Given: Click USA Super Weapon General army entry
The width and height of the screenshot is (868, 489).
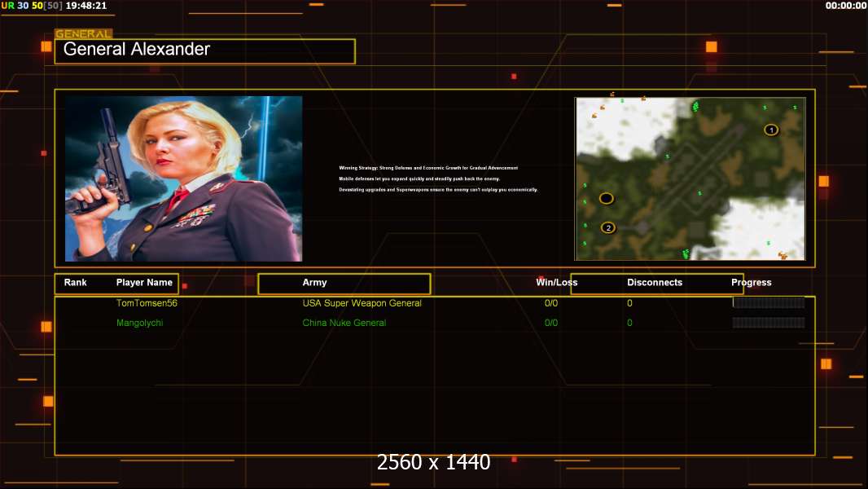Looking at the screenshot, I should click(362, 303).
